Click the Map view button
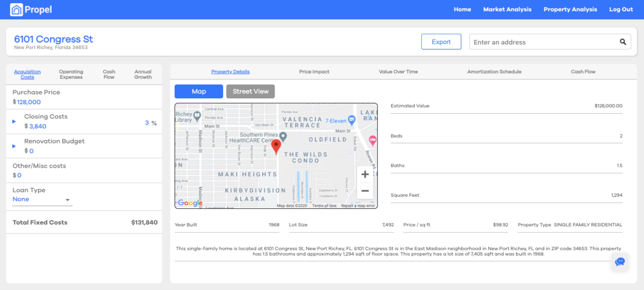 point(199,92)
